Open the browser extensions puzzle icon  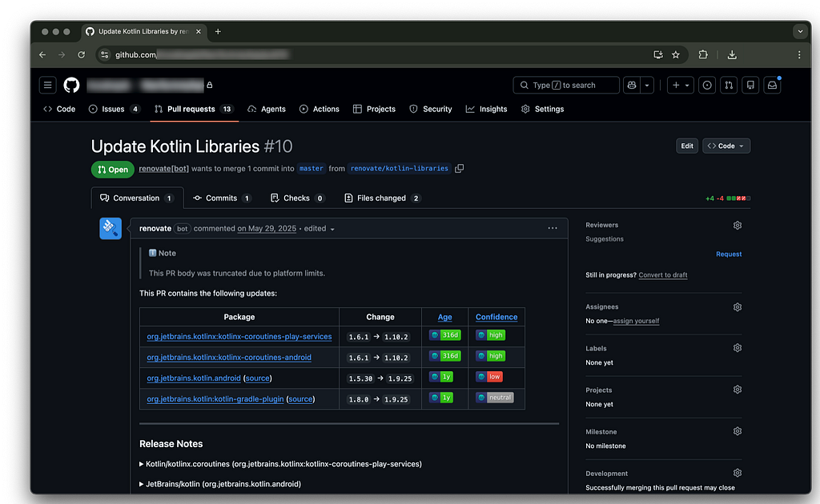point(703,55)
